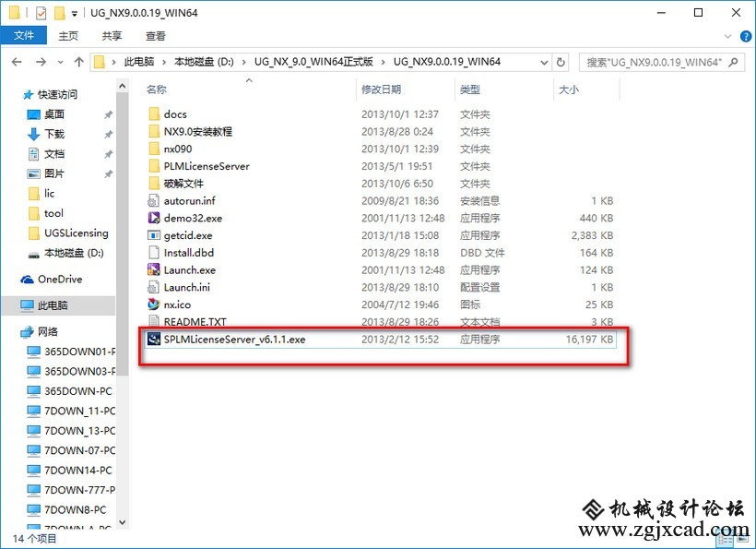756x549 pixels.
Task: Select the autorun.inf file icon
Action: [154, 201]
